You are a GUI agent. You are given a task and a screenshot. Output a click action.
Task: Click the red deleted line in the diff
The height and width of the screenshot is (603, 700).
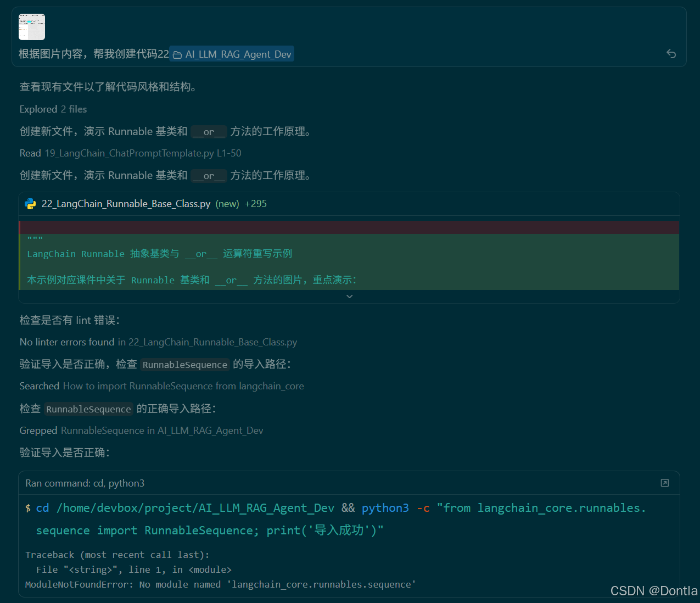349,226
